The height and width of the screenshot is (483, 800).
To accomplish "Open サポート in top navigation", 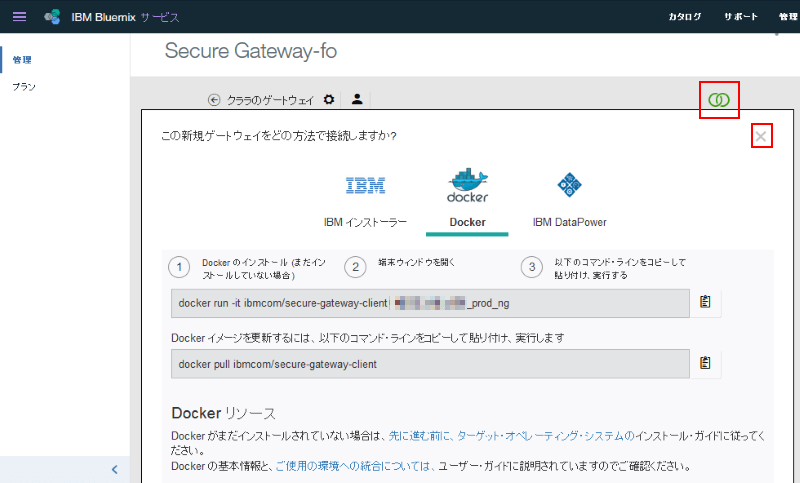I will 741,17.
